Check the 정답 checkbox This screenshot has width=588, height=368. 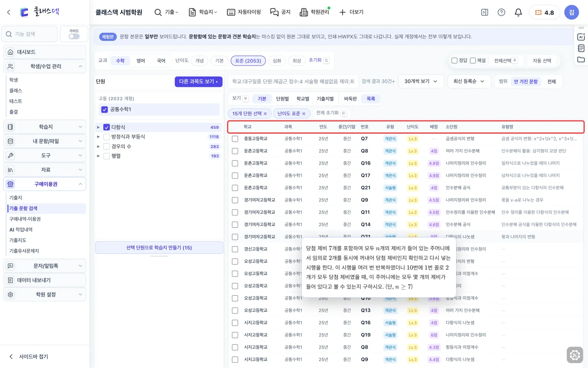coord(455,60)
